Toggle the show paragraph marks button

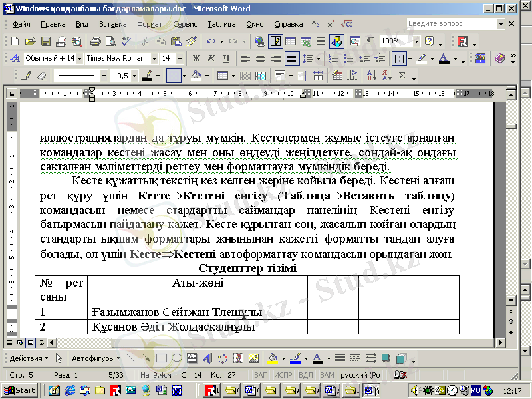point(370,41)
